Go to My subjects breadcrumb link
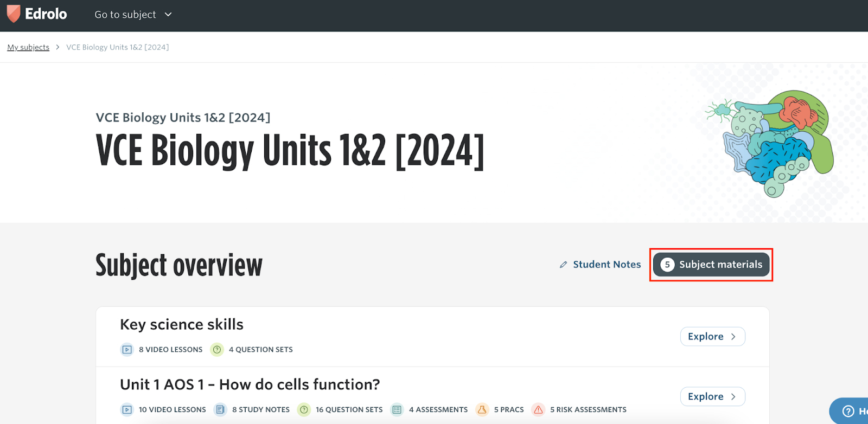 tap(28, 47)
